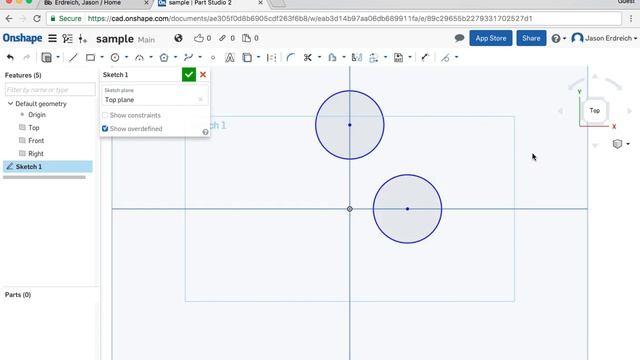Image resolution: width=640 pixels, height=360 pixels.
Task: Open the Spline tool dropdown arrow
Action: pyautogui.click(x=200, y=58)
